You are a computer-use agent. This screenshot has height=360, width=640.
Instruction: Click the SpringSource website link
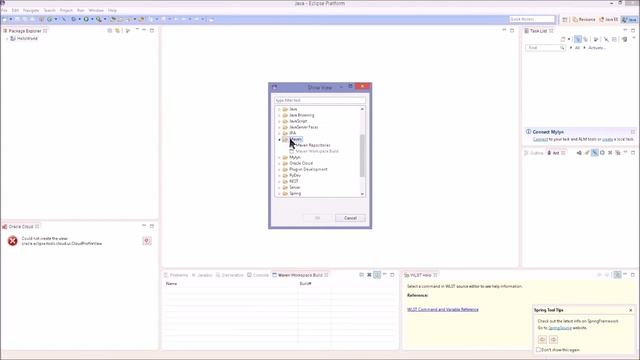coord(560,328)
